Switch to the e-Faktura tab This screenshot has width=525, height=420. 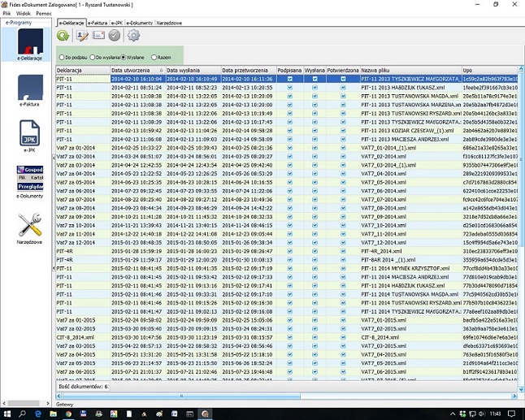(98, 23)
